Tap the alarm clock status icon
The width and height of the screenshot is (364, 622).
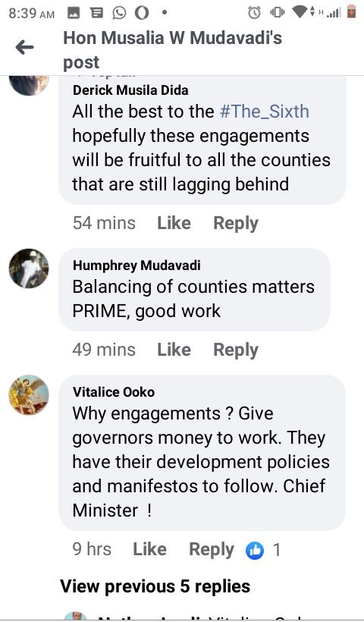(255, 13)
